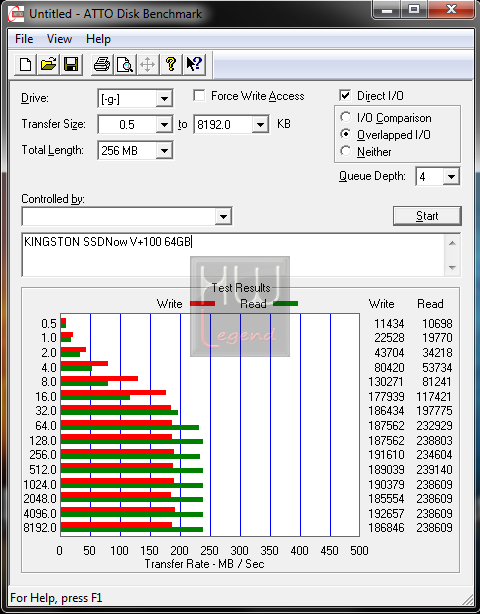The width and height of the screenshot is (480, 614).
Task: Click inside the KINGSTON SSDNow description field
Action: click(233, 255)
